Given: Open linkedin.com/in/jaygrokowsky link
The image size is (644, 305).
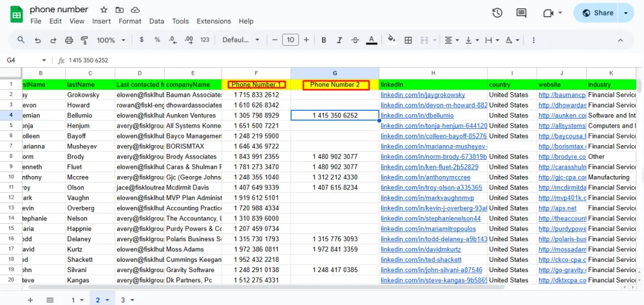Looking at the screenshot, I should coord(422,95).
